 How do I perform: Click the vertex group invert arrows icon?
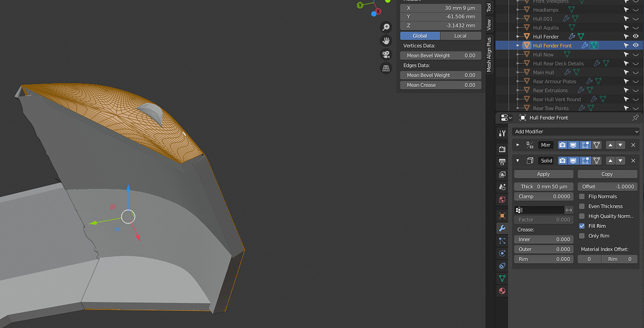[x=569, y=210]
